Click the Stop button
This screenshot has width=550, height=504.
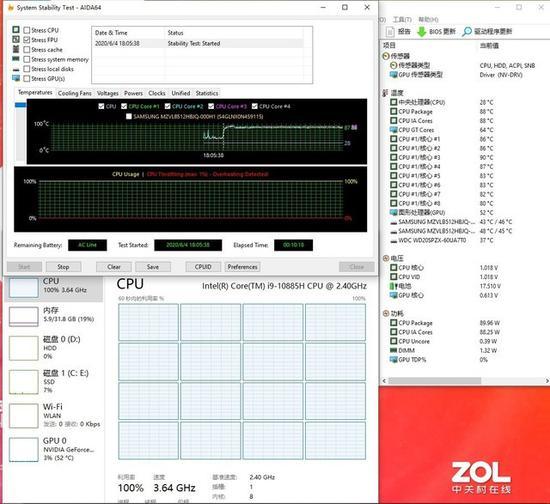pyautogui.click(x=63, y=267)
